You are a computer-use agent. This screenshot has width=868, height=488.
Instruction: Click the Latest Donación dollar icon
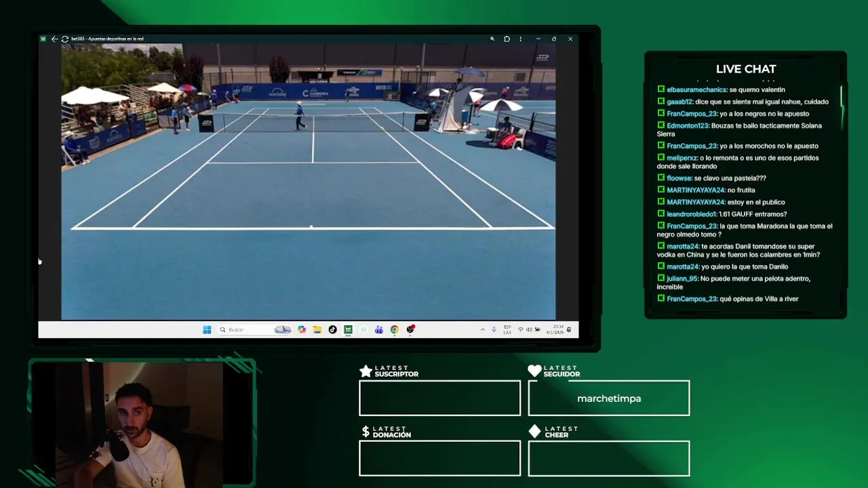point(366,432)
